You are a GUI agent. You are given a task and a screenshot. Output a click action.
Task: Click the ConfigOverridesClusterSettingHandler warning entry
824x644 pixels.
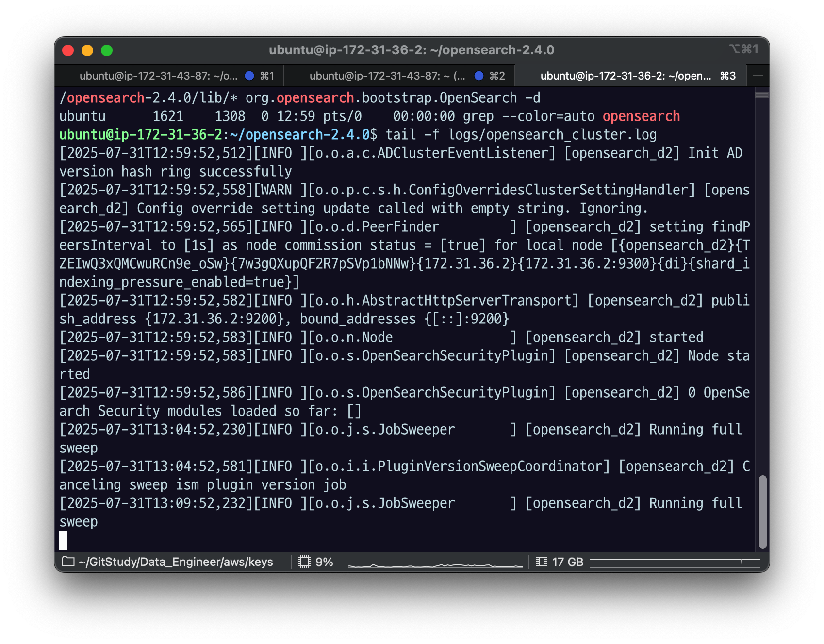[x=405, y=199]
